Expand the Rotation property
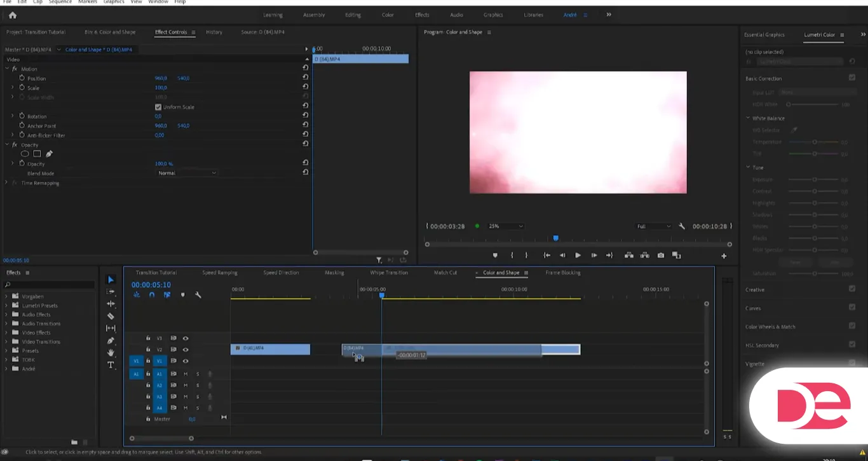 point(12,116)
